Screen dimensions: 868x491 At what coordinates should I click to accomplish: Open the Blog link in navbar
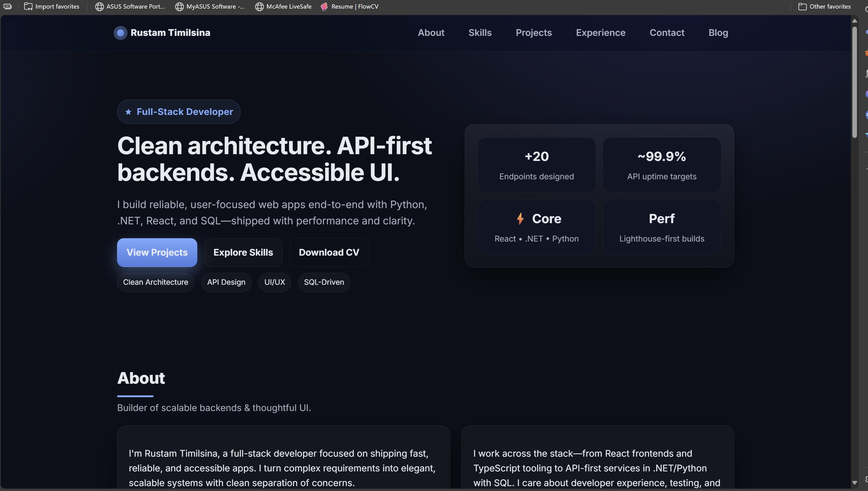point(718,33)
